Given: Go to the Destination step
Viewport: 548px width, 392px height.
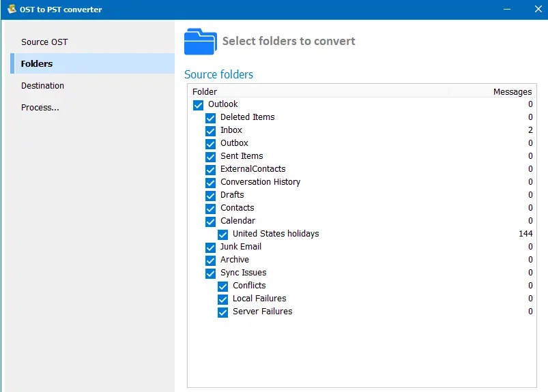Looking at the screenshot, I should (42, 85).
